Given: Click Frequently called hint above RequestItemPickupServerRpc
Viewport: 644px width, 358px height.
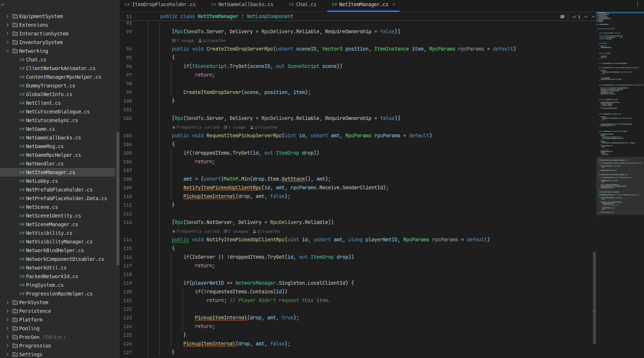Looking at the screenshot, I should pyautogui.click(x=196, y=127).
